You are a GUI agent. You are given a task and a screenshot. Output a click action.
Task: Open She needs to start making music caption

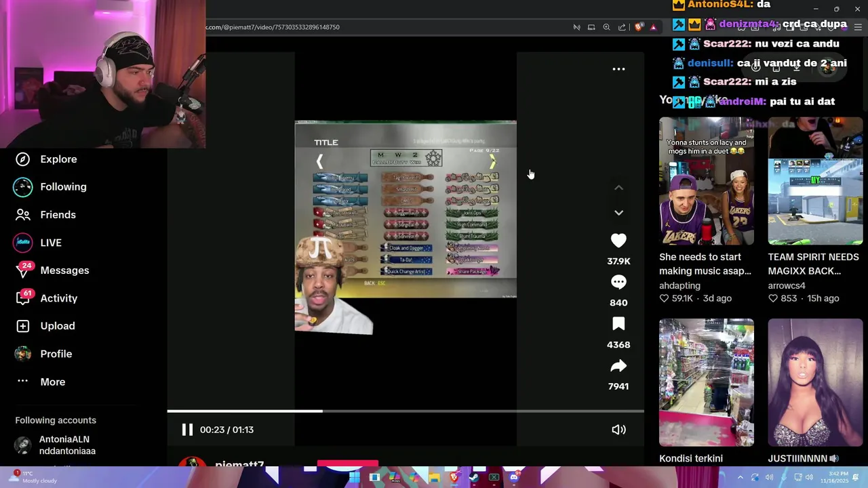click(705, 264)
